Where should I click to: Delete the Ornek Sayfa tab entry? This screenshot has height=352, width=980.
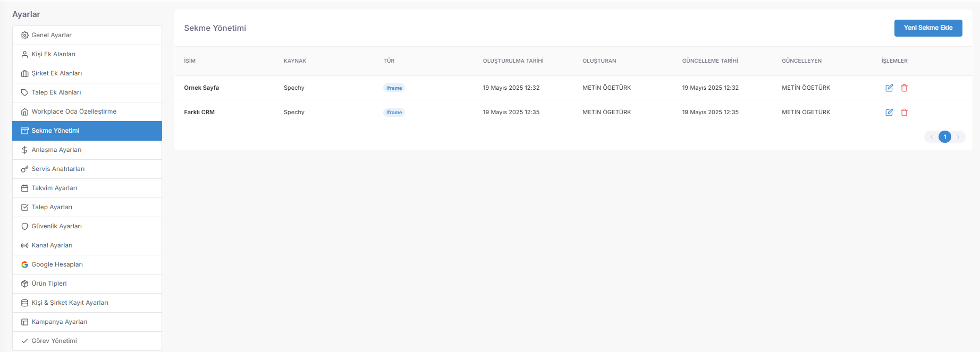click(x=904, y=88)
